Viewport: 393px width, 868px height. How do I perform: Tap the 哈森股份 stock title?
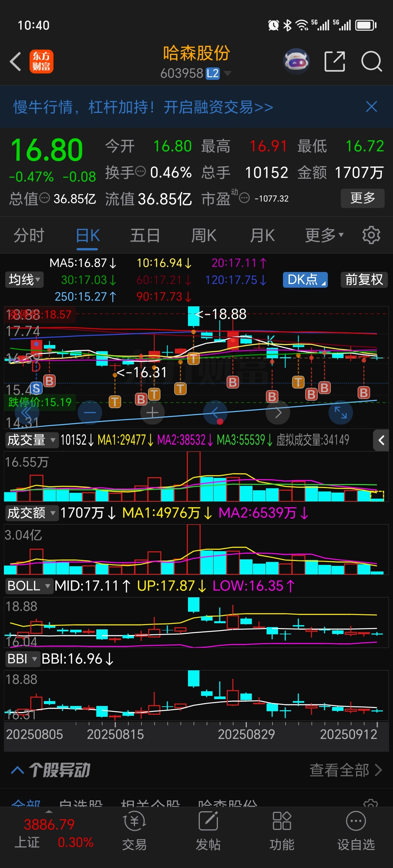(x=196, y=53)
